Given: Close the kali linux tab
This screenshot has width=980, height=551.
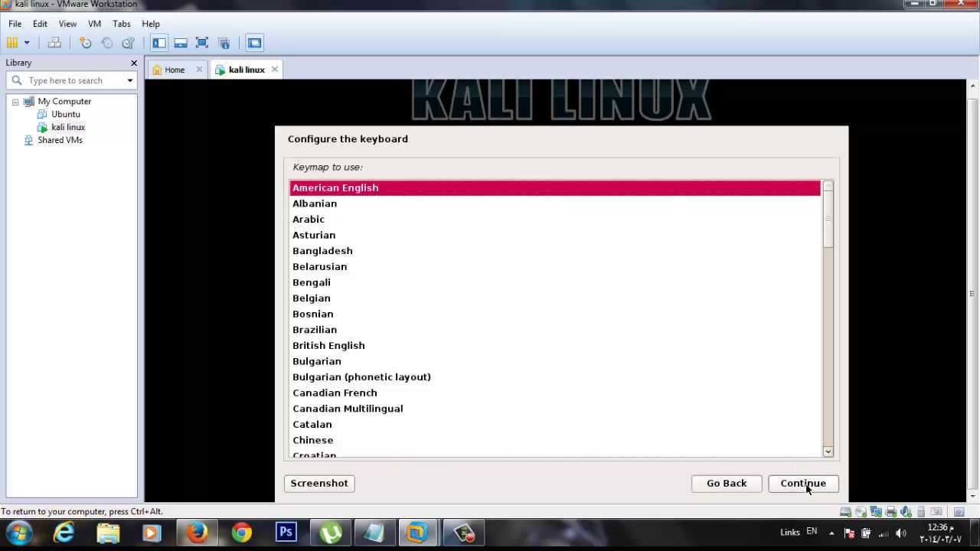Looking at the screenshot, I should [x=274, y=70].
